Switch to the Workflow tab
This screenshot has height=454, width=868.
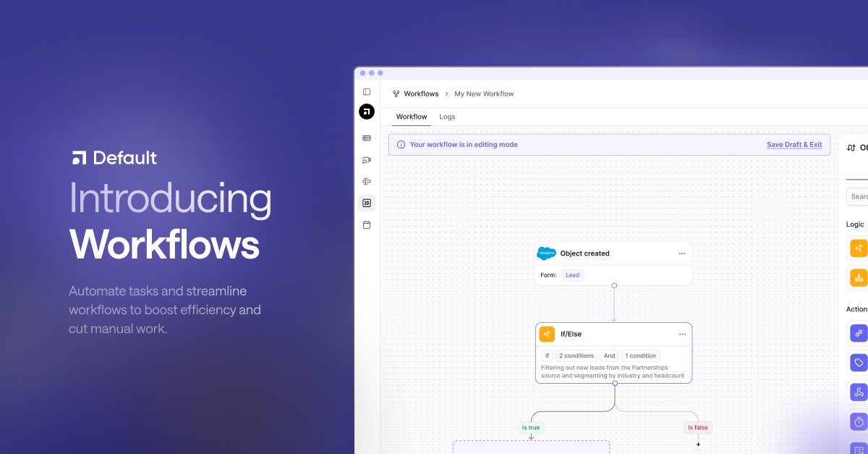tap(411, 117)
